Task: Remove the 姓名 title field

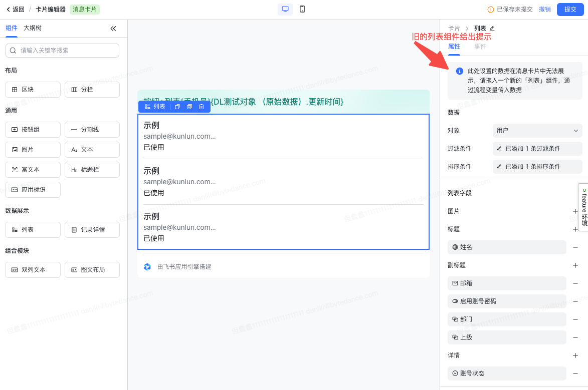Action: [575, 247]
